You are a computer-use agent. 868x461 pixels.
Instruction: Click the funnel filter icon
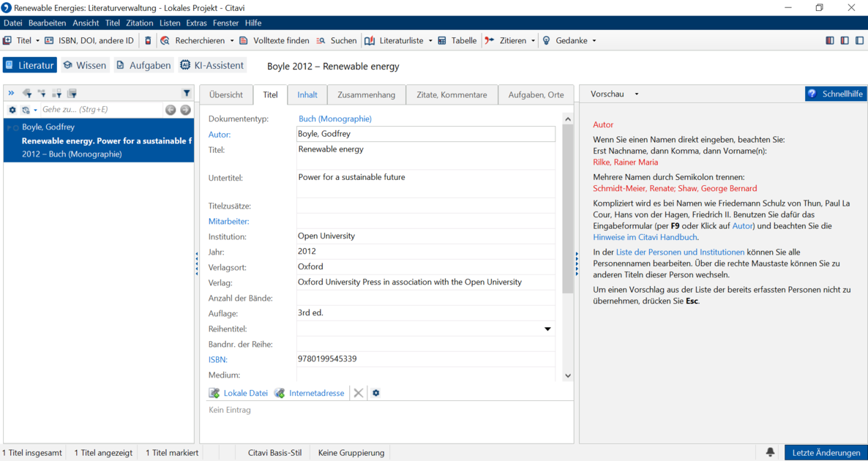click(x=187, y=93)
